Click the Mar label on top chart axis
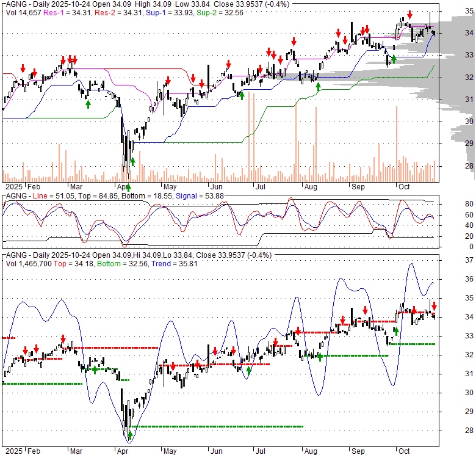Screen dimensions: 476x455 [76, 187]
